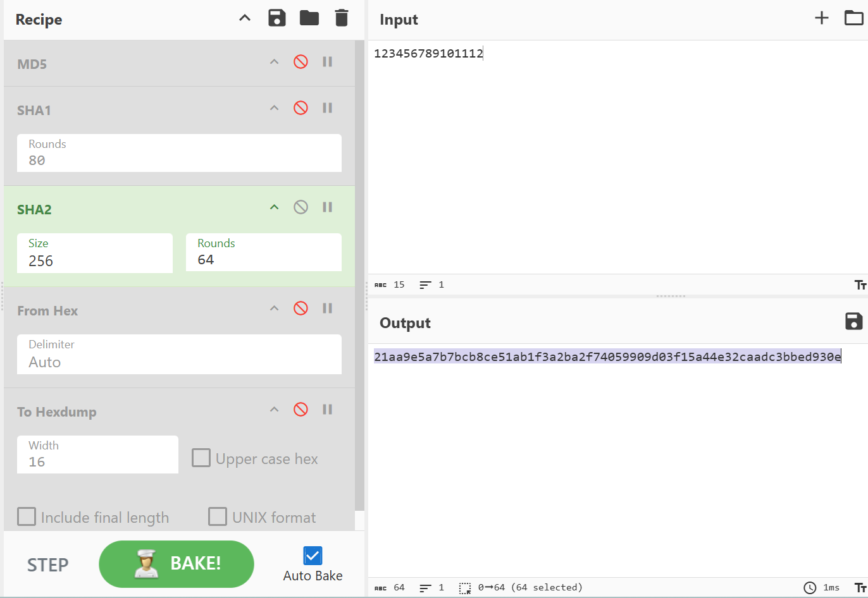Viewport: 868px width, 598px height.
Task: Click into the Input text area
Action: tap(617, 158)
